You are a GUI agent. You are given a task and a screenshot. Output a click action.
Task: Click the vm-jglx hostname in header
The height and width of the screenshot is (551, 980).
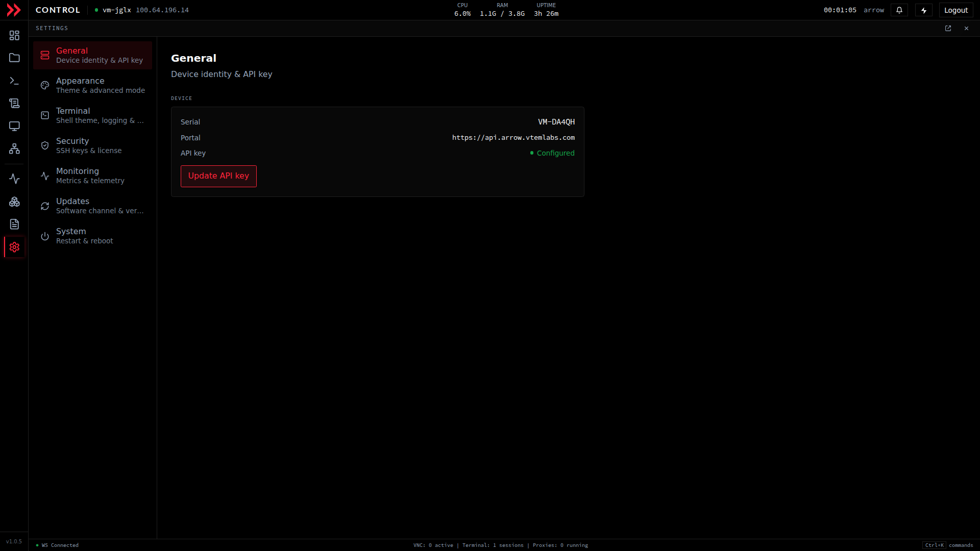tap(117, 10)
